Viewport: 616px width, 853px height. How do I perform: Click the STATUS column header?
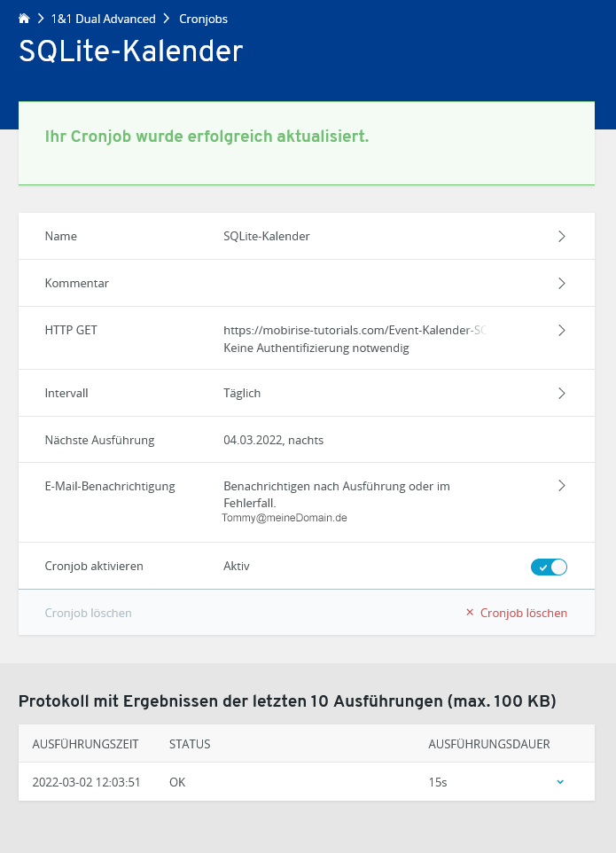(x=190, y=744)
